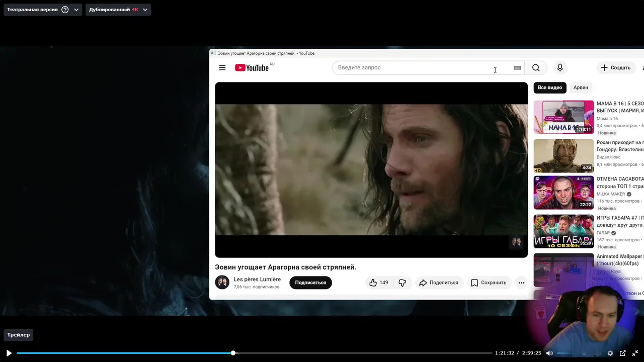Open the Театральная версия dropdown
The height and width of the screenshot is (362, 644).
click(x=43, y=10)
